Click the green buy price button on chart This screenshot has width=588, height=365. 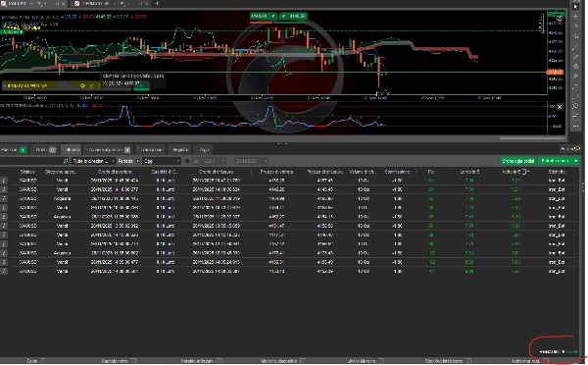293,16
